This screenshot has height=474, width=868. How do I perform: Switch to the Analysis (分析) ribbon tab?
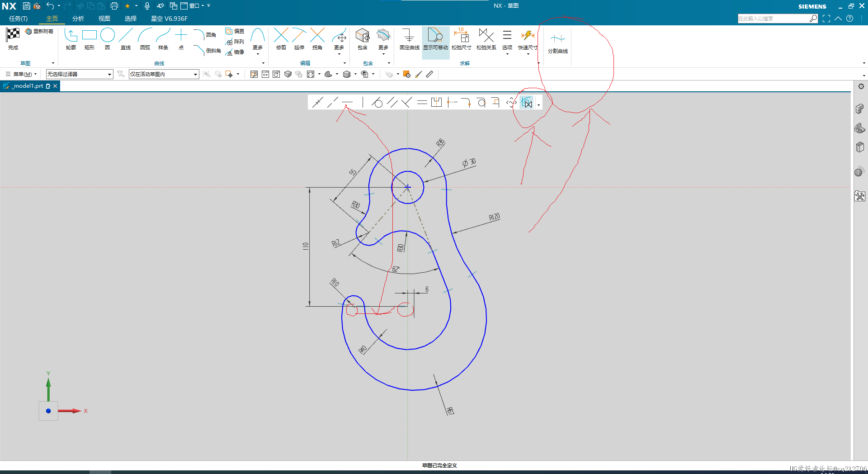[78, 19]
